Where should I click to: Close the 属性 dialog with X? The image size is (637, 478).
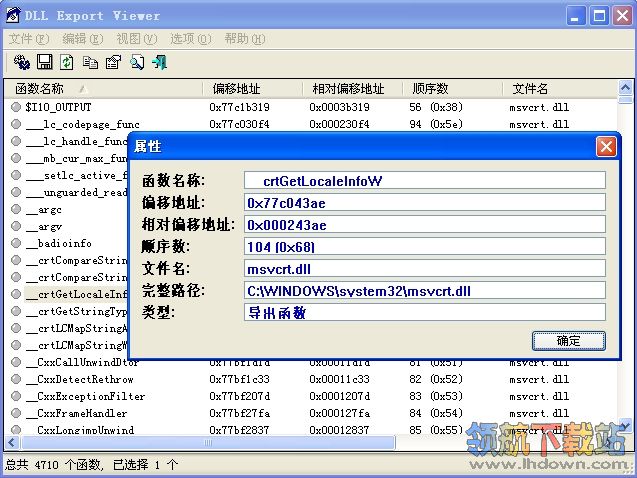[606, 146]
